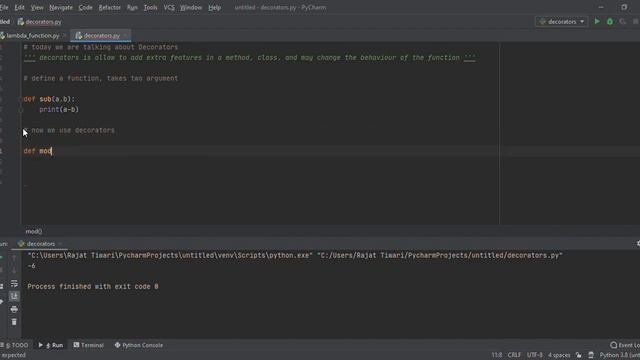Click 'Process finished with exit code' output
Screen dimensions: 640x360
(93, 287)
